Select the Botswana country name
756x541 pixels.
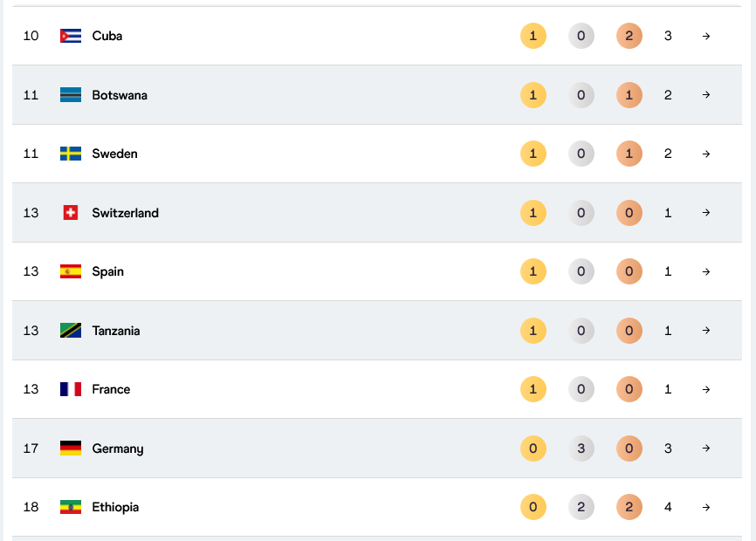coord(120,95)
